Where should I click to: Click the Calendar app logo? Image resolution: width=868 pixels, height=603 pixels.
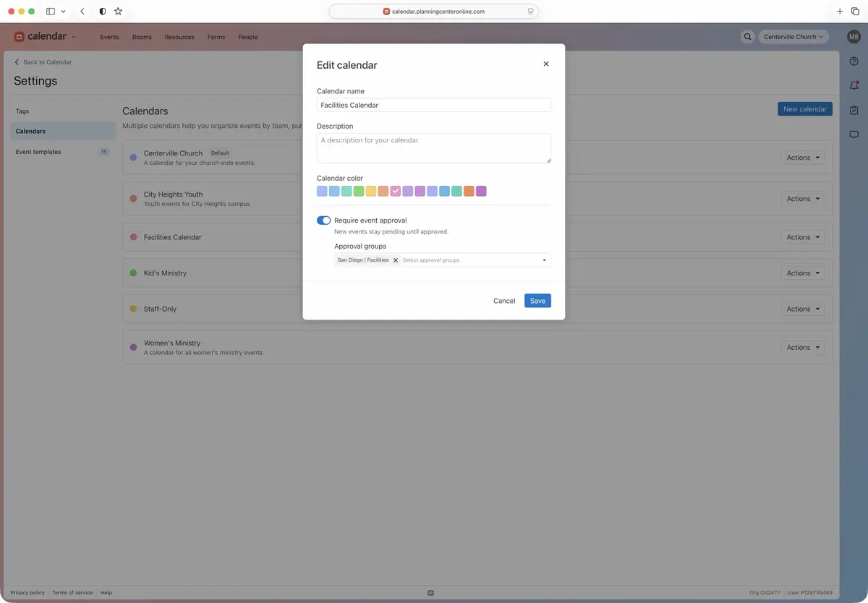(41, 36)
